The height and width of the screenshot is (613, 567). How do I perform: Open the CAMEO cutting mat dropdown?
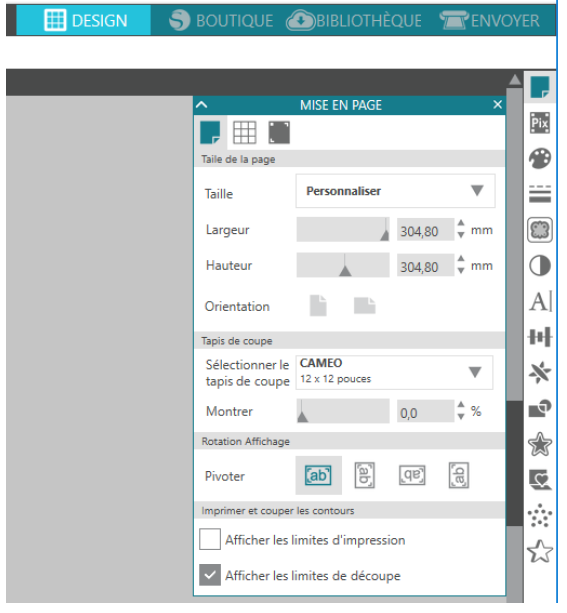pyautogui.click(x=394, y=372)
